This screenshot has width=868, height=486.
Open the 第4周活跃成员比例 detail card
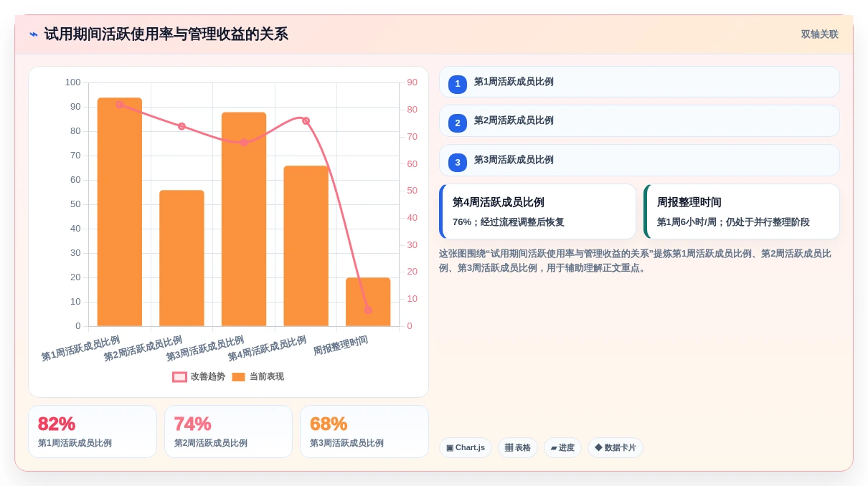click(x=537, y=211)
